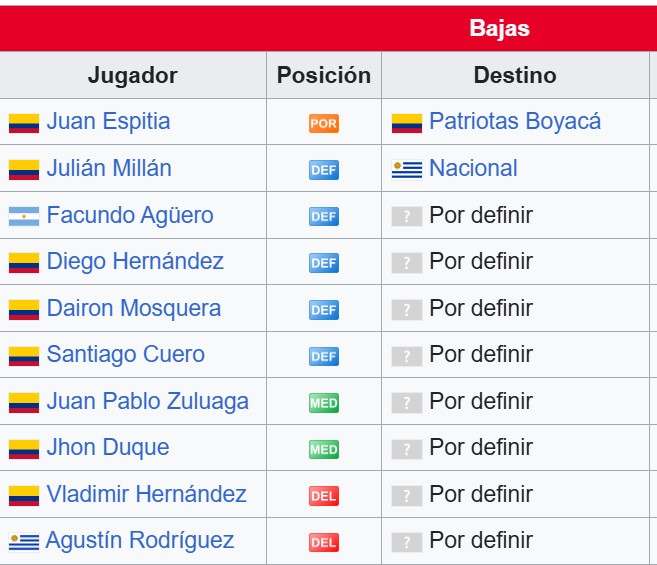The width and height of the screenshot is (657, 565).
Task: Click the MED icon for Jhon Duque
Action: pyautogui.click(x=324, y=450)
